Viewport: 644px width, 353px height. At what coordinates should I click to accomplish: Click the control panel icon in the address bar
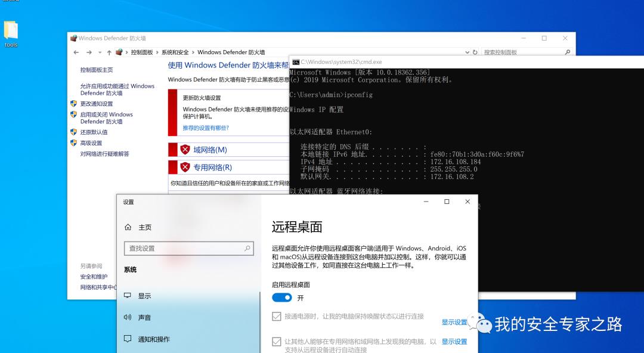click(119, 52)
